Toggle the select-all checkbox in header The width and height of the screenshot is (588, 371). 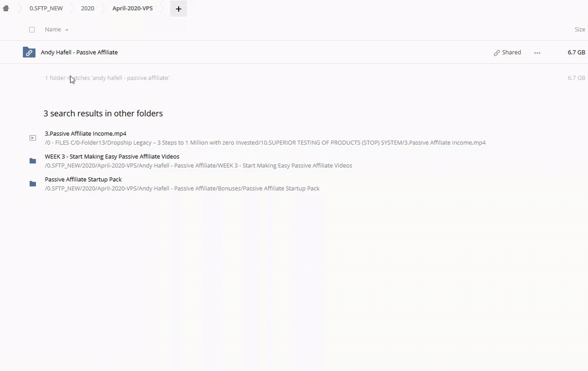click(32, 30)
